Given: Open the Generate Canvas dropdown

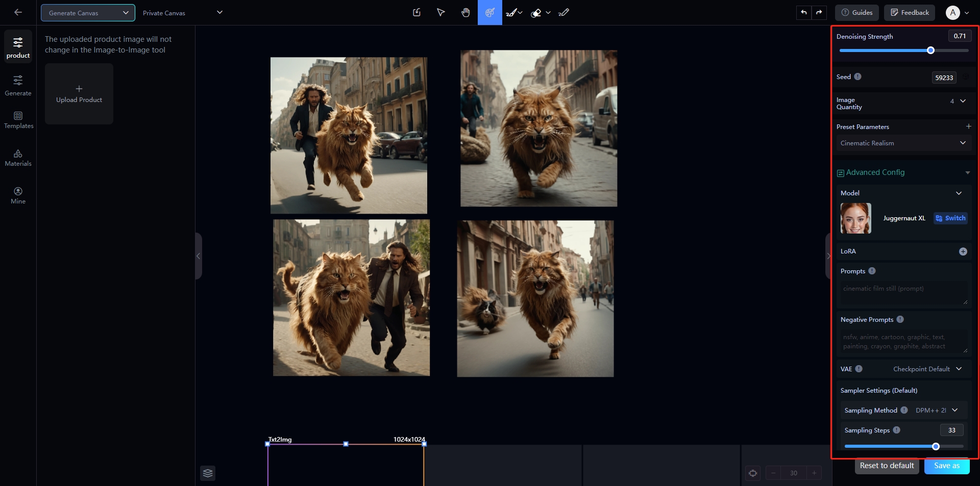Looking at the screenshot, I should (x=88, y=13).
